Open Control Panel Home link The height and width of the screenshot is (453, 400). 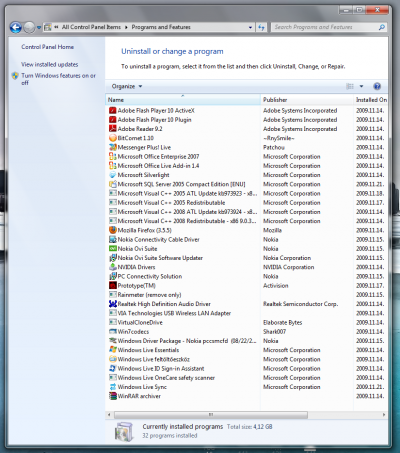48,47
